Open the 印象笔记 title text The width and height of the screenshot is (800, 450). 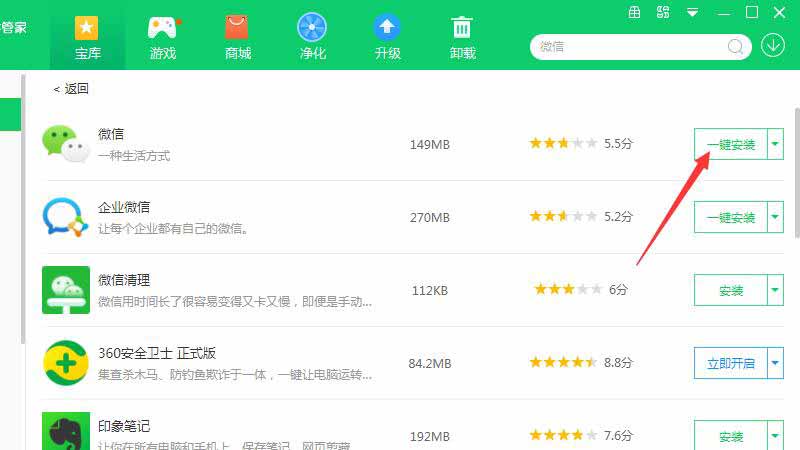tap(124, 426)
